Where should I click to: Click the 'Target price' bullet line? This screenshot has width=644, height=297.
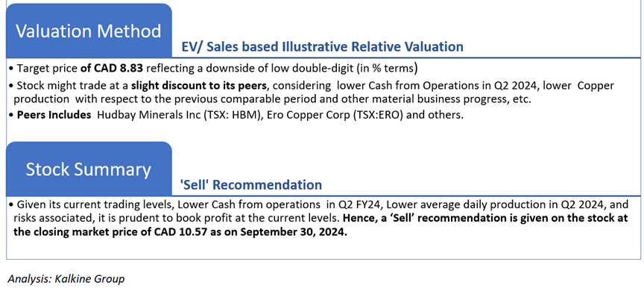(213, 68)
